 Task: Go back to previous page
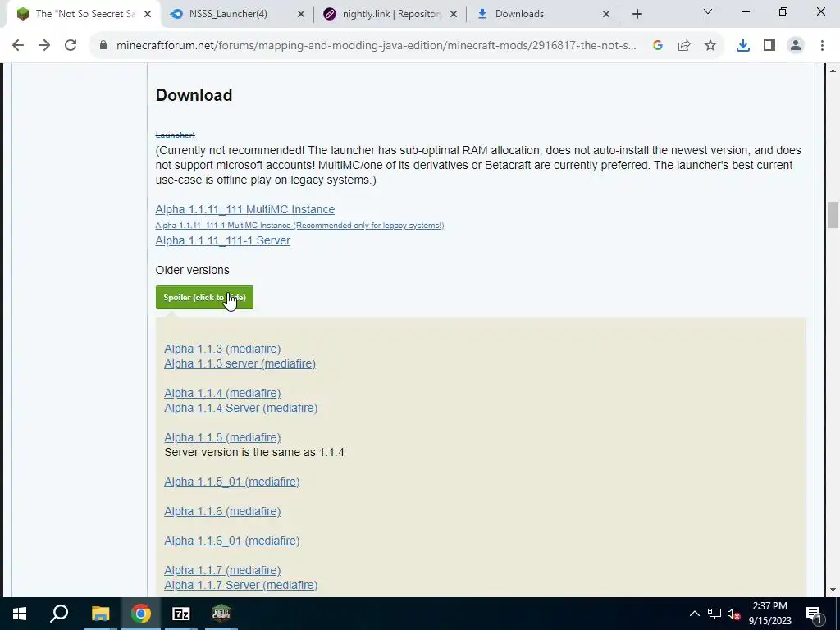click(18, 46)
